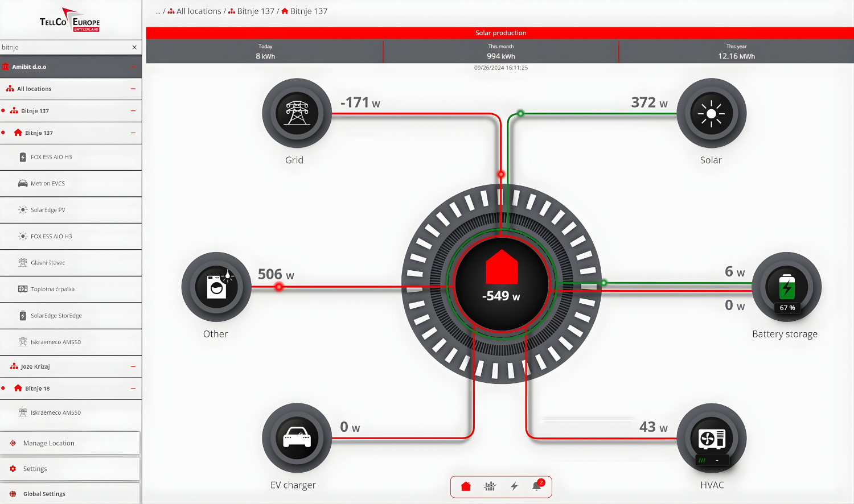The width and height of the screenshot is (854, 504).
Task: Open Global Settings
Action: coord(70,494)
